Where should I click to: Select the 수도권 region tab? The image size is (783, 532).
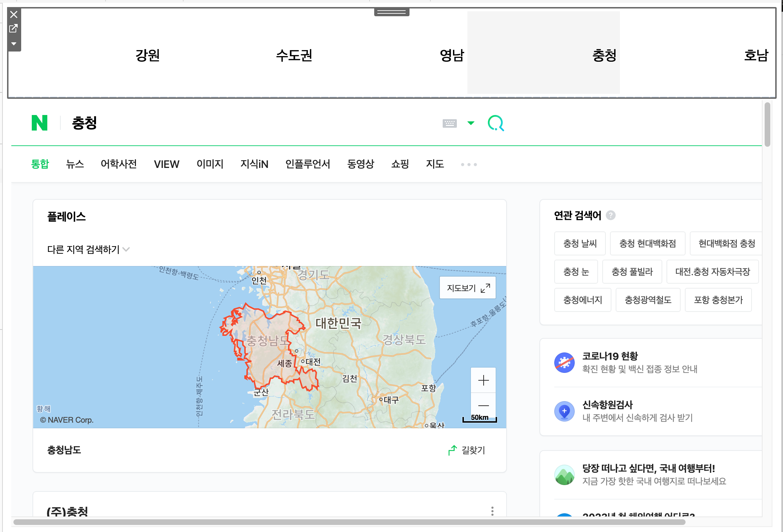click(x=294, y=55)
